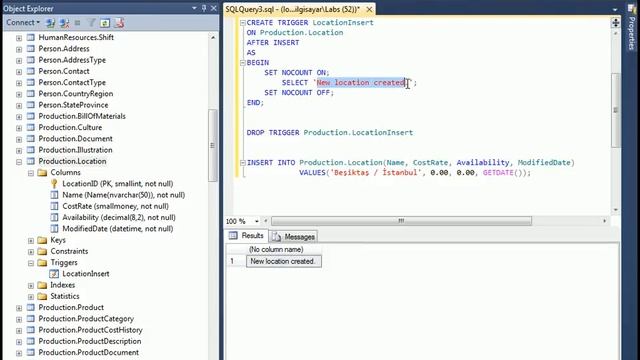640x360 pixels.
Task: Collapse the Triggers folder
Action: click(31, 263)
